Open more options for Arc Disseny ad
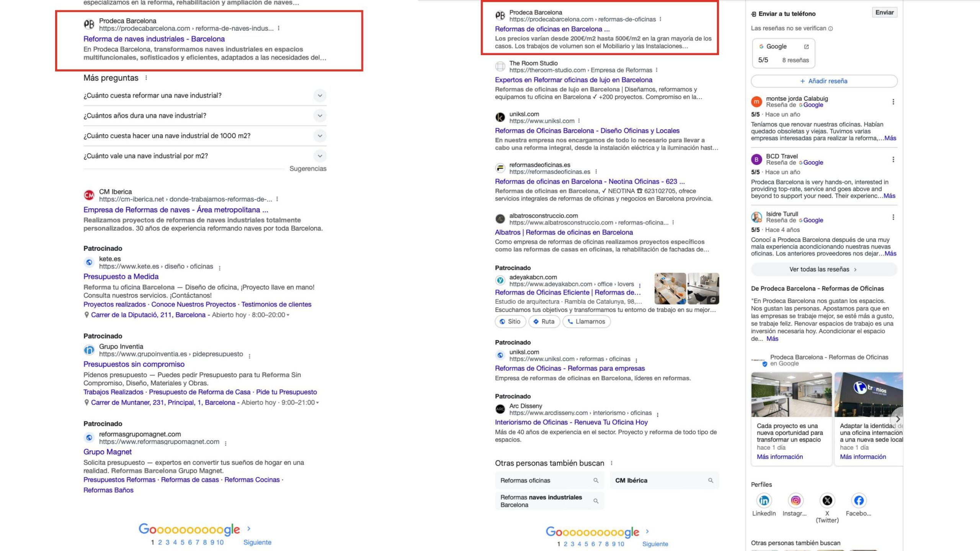The width and height of the screenshot is (980, 551). (x=657, y=414)
